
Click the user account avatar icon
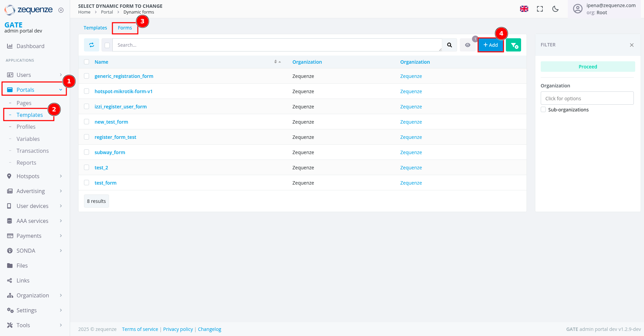(x=578, y=9)
